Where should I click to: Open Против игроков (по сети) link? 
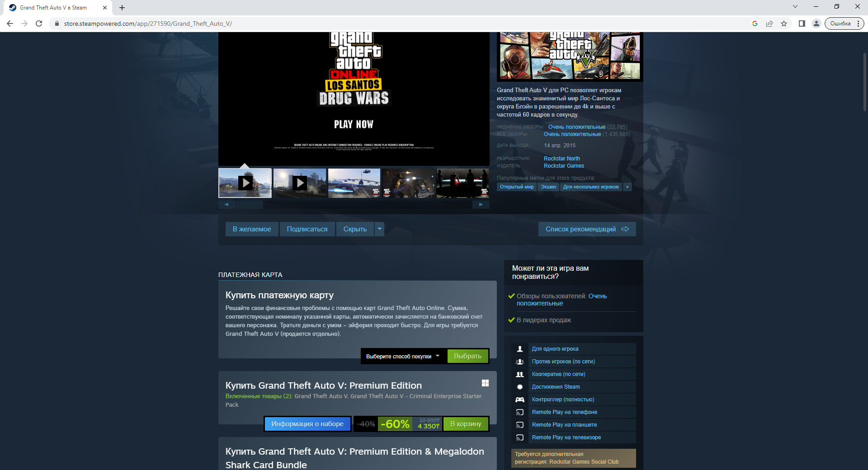pos(563,362)
